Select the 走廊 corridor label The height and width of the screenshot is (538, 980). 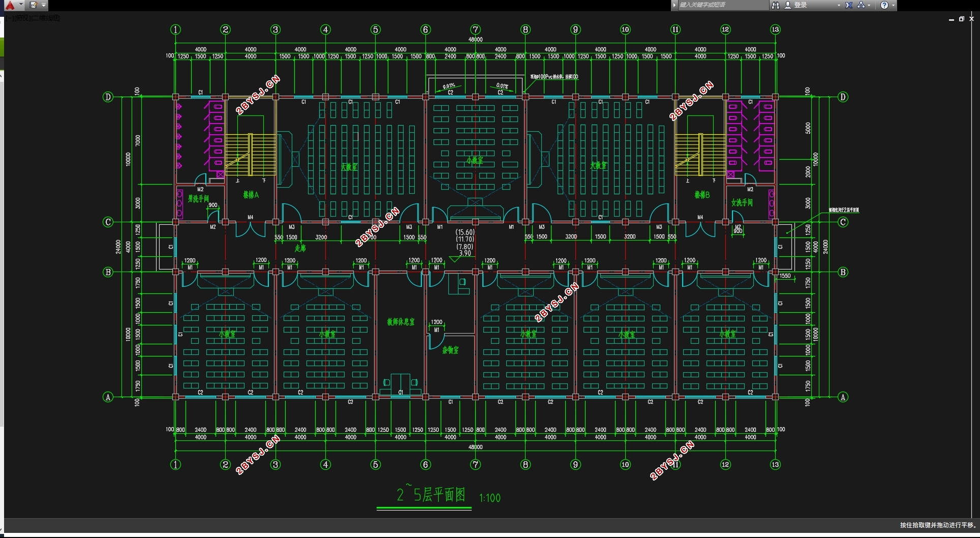(300, 248)
